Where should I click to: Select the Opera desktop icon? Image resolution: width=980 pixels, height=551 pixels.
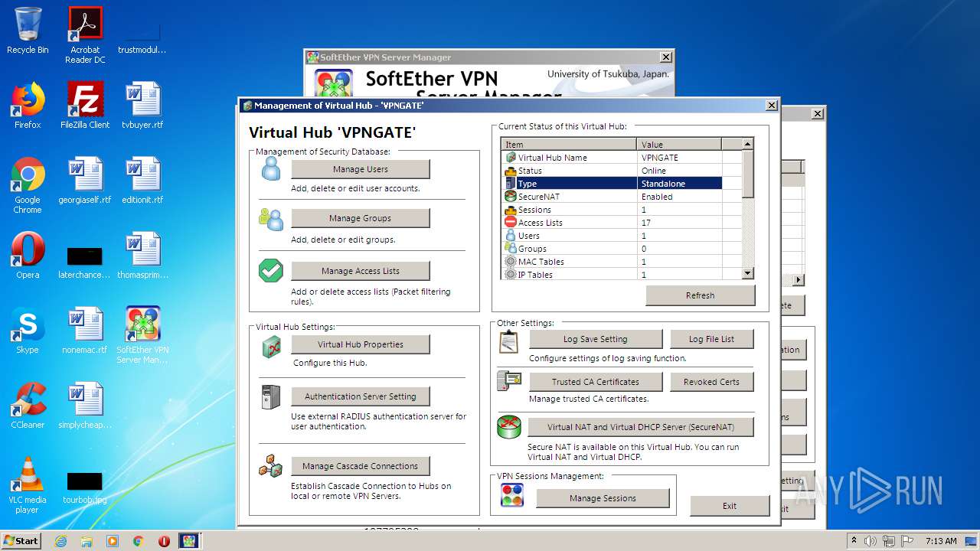[28, 256]
